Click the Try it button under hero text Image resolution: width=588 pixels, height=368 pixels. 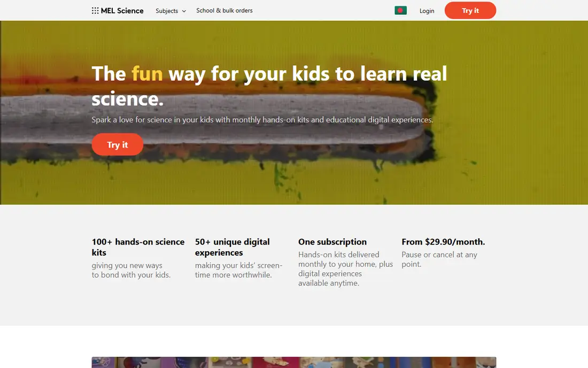118,144
